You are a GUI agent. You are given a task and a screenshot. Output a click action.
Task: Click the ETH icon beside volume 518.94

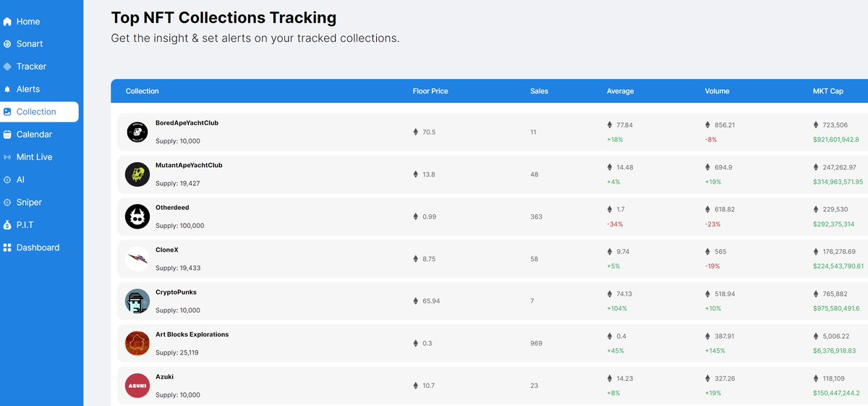(707, 294)
